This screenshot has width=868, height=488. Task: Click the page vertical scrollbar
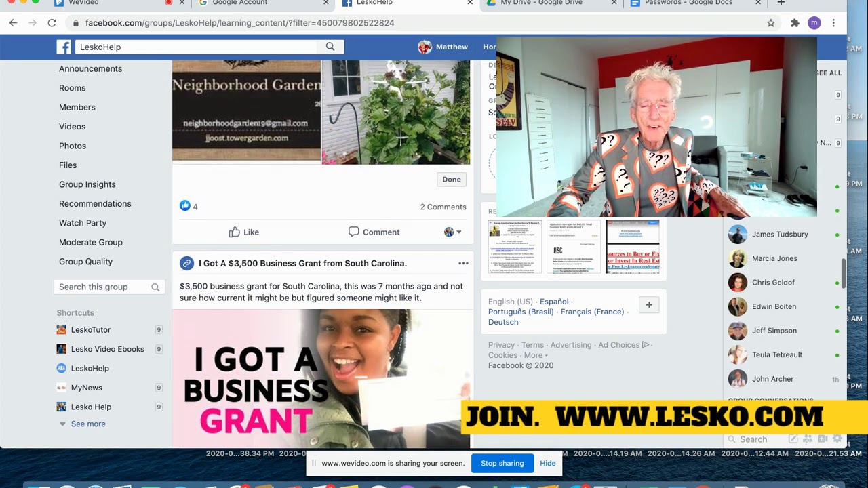(x=844, y=273)
